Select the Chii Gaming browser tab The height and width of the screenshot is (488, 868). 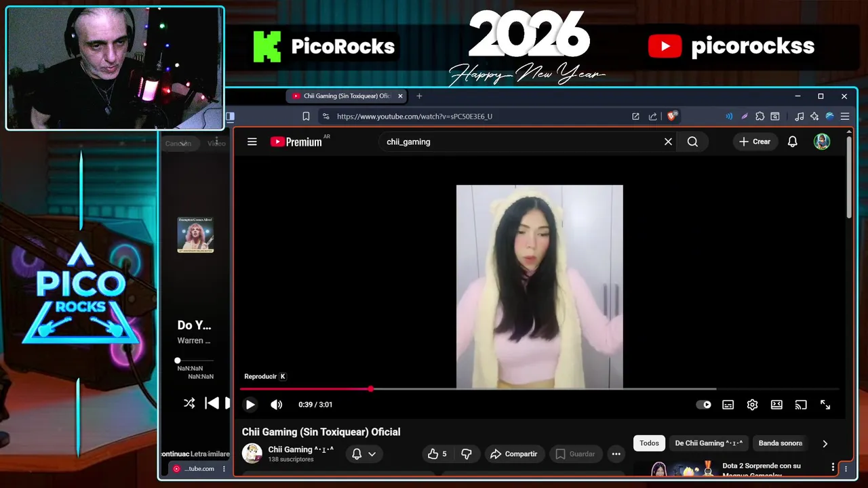[x=346, y=96]
